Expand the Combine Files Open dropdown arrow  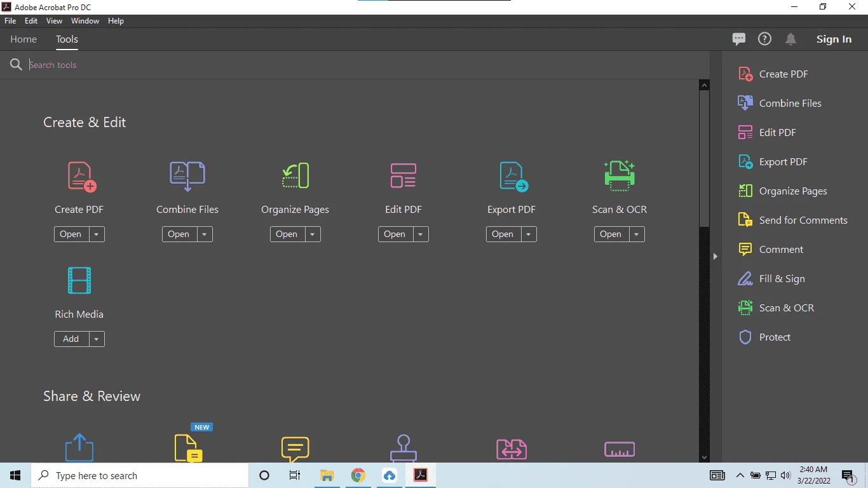[205, 234]
